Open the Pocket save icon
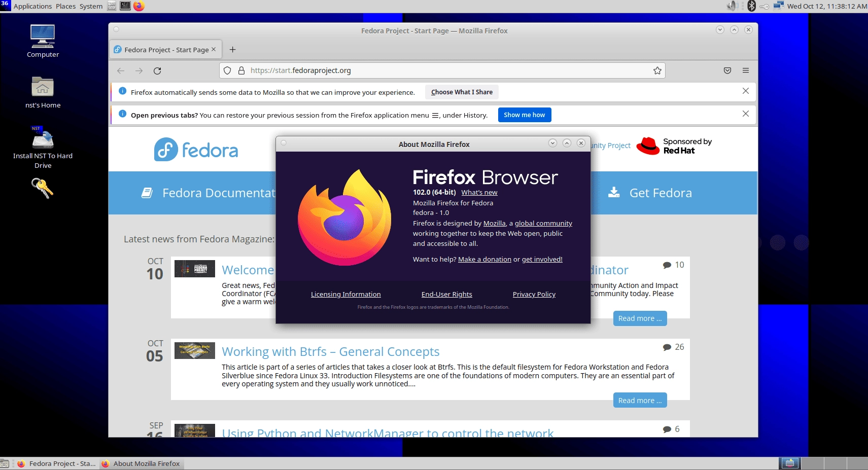 [727, 70]
